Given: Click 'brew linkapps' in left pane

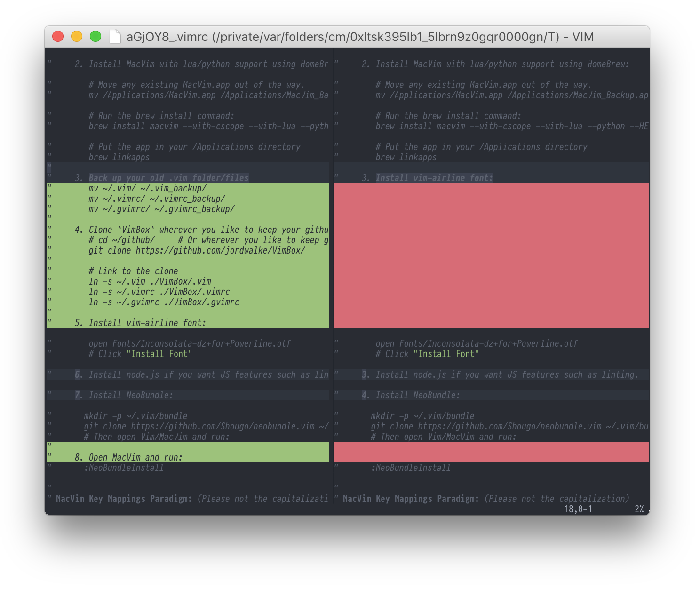Looking at the screenshot, I should (119, 157).
